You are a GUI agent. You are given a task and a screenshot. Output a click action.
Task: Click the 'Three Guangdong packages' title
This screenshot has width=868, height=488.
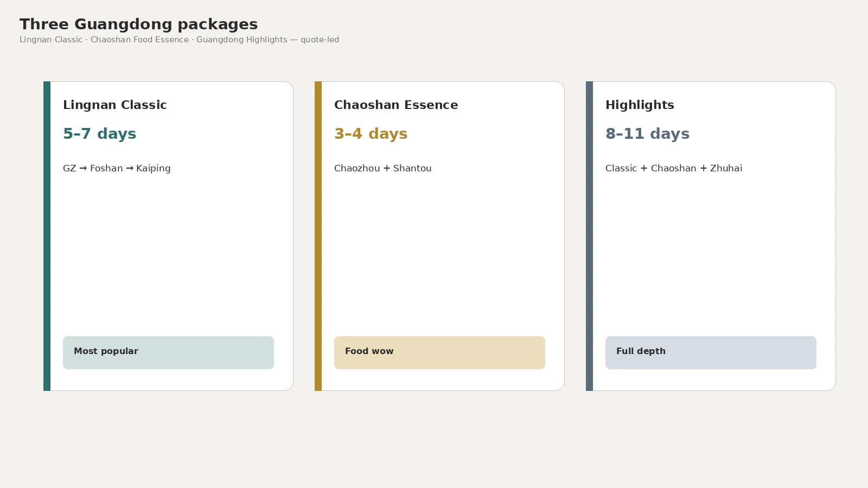(x=139, y=24)
